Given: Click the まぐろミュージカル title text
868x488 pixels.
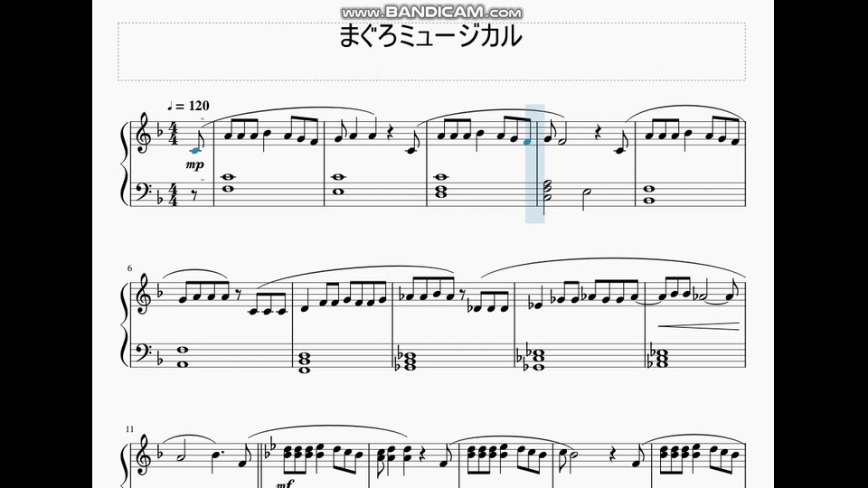Looking at the screenshot, I should (x=430, y=36).
